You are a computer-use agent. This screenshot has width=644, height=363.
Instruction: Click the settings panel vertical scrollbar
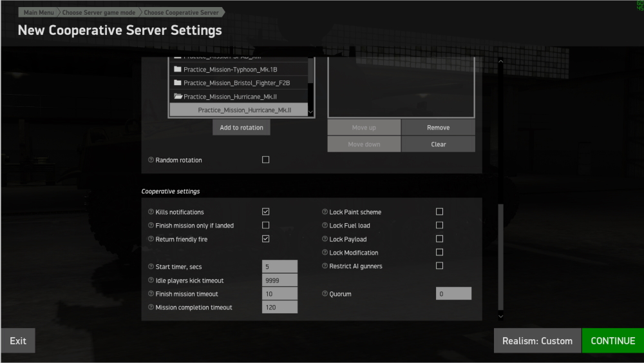point(500,257)
